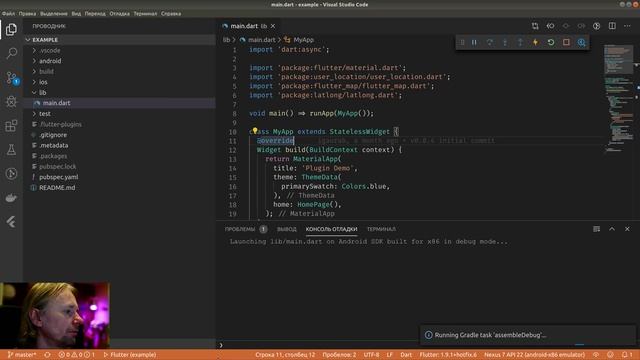Viewport: 640px width, 360px height.
Task: Open the Файл menu
Action: tap(8, 13)
